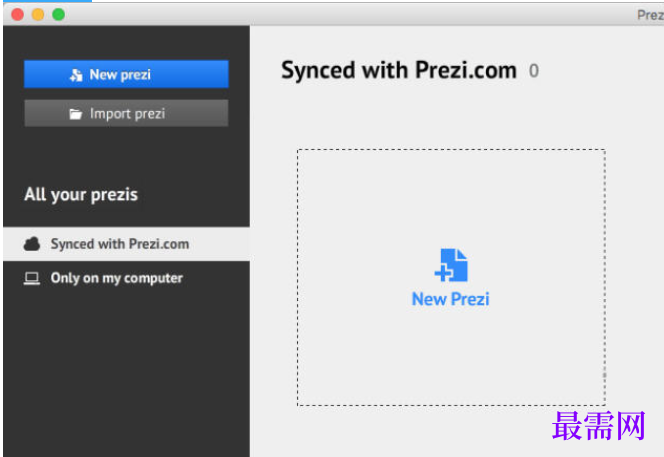Maximize the window using the green button

point(58,14)
